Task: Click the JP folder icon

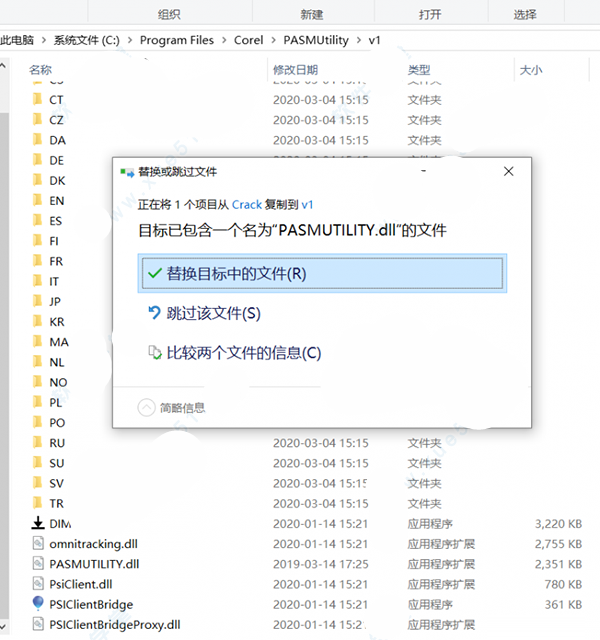Action: point(37,301)
